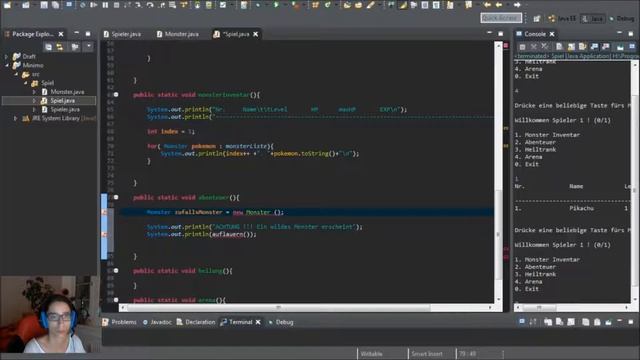Click the Terminate (stop) toolbar icon
This screenshot has width=640, height=360.
pos(116,5)
